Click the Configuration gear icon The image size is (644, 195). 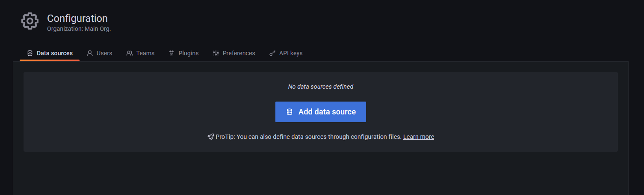[x=30, y=21]
